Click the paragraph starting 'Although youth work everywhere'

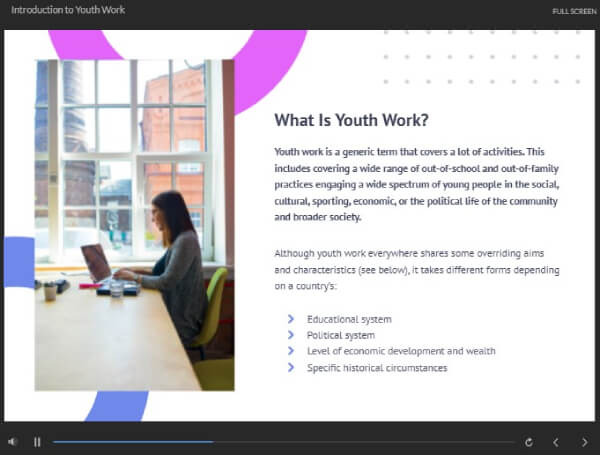pos(417,270)
